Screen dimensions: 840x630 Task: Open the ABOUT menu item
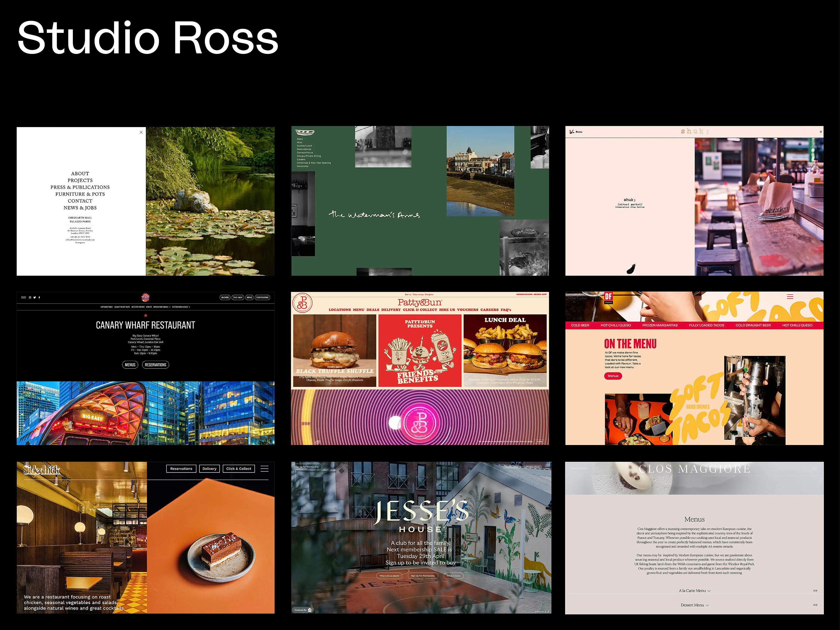(80, 174)
